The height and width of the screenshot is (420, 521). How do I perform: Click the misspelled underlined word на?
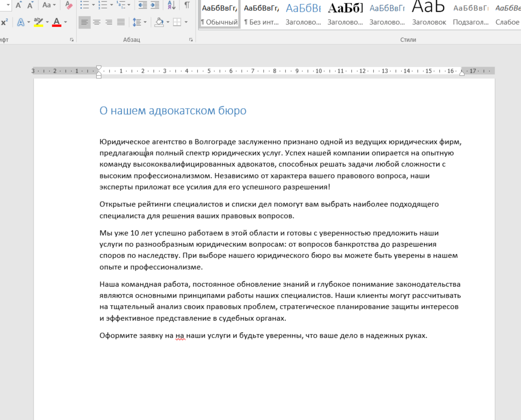pos(180,336)
